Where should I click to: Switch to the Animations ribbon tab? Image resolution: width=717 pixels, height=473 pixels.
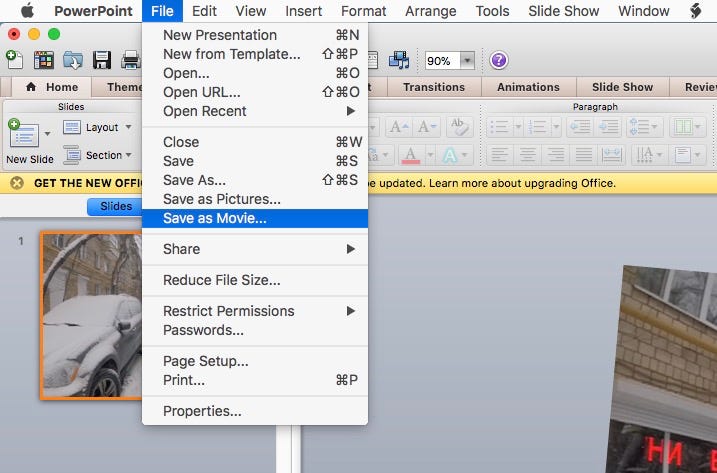[528, 87]
